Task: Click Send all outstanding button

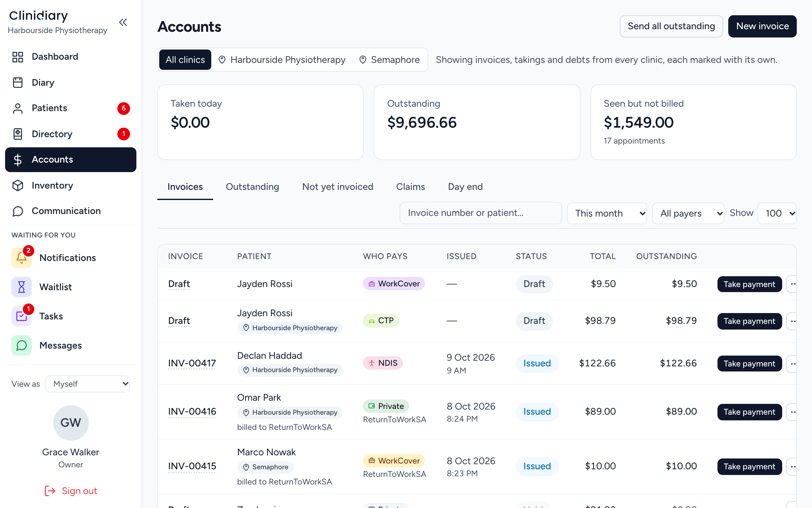Action: pos(671,26)
